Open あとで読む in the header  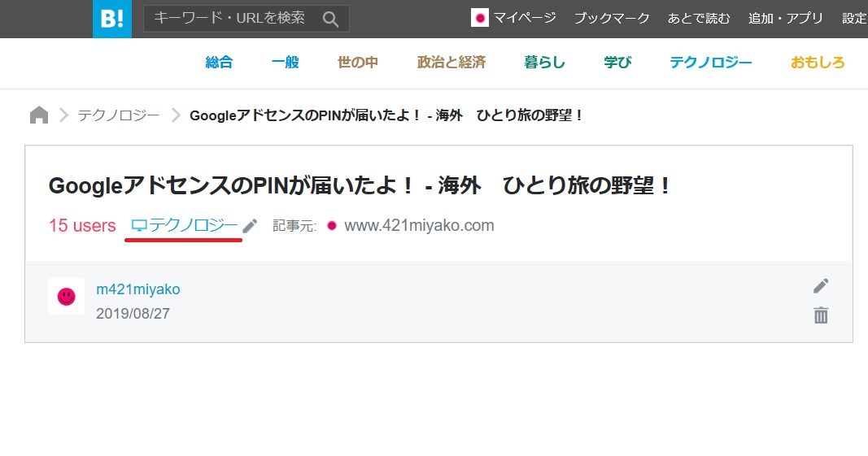pyautogui.click(x=699, y=18)
